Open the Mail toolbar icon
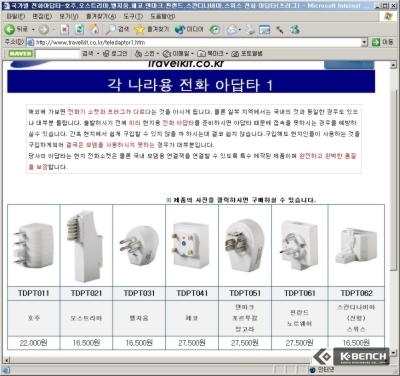400x376 pixels. pyautogui.click(x=232, y=30)
